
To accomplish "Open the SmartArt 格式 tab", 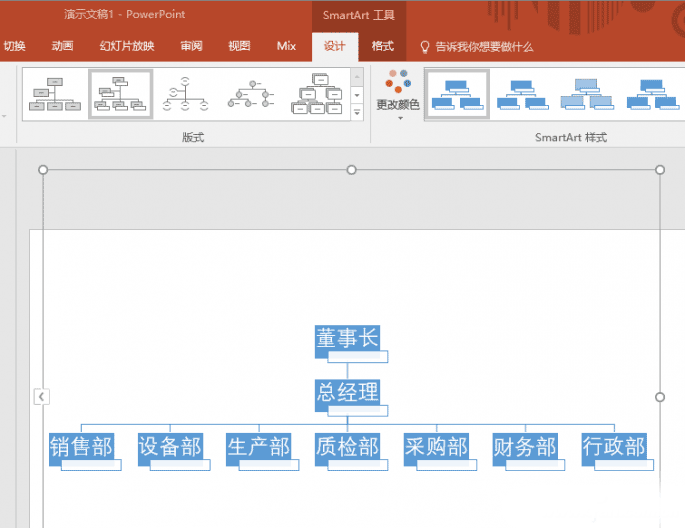I will [x=383, y=46].
